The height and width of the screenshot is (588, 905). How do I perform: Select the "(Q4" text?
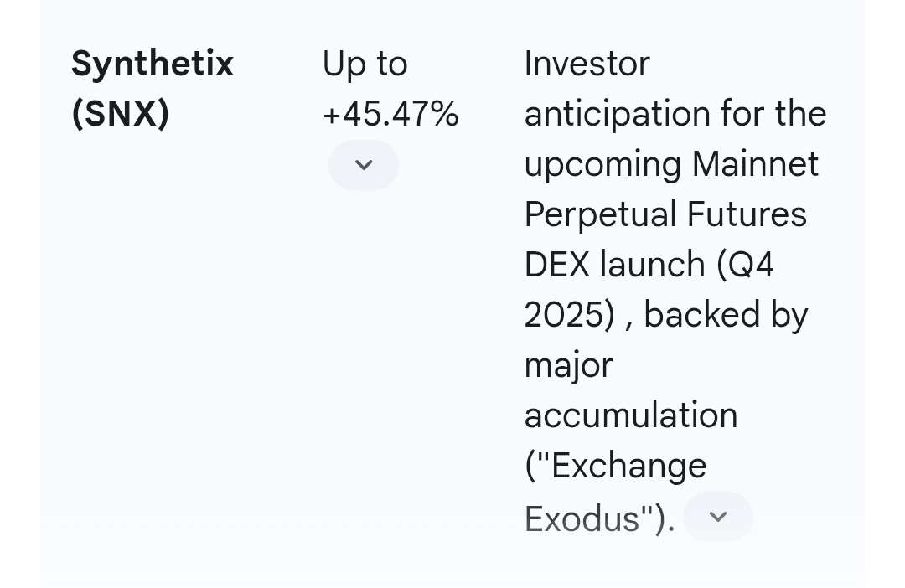point(745,266)
